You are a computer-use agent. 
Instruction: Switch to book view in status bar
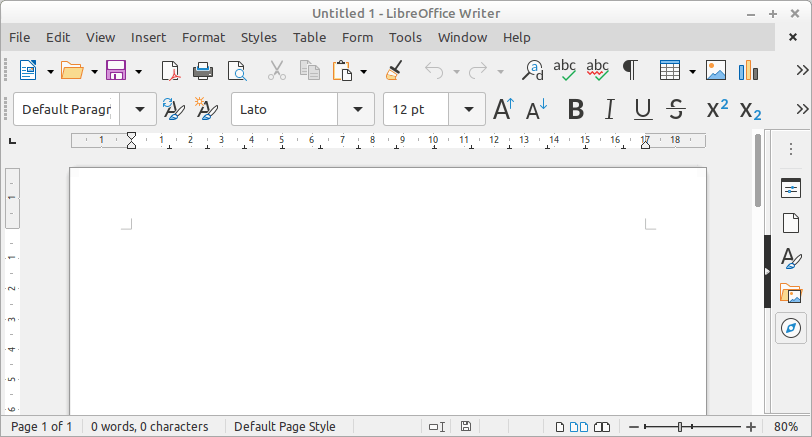[602, 427]
